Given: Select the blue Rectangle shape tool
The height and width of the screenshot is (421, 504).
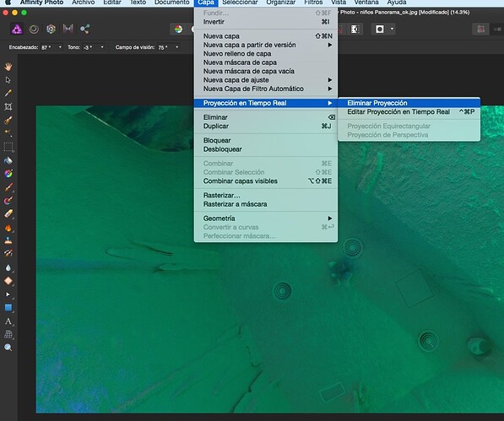Looking at the screenshot, I should click(8, 308).
